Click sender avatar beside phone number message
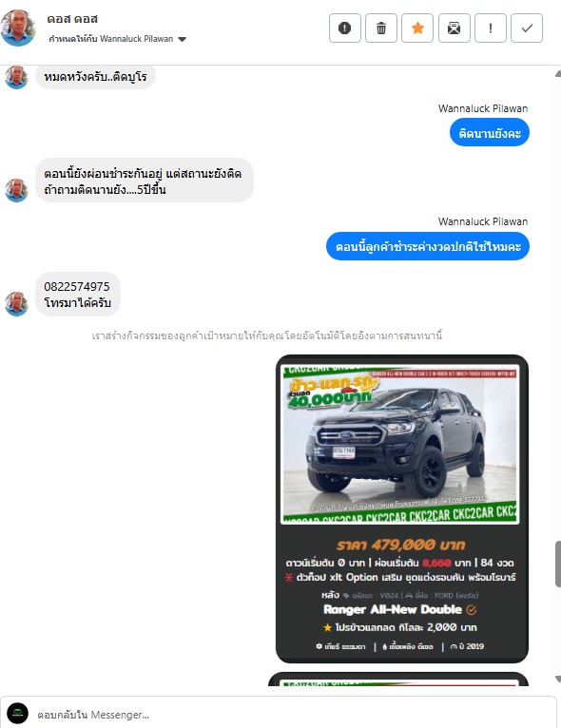Image resolution: width=561 pixels, height=728 pixels. click(17, 304)
